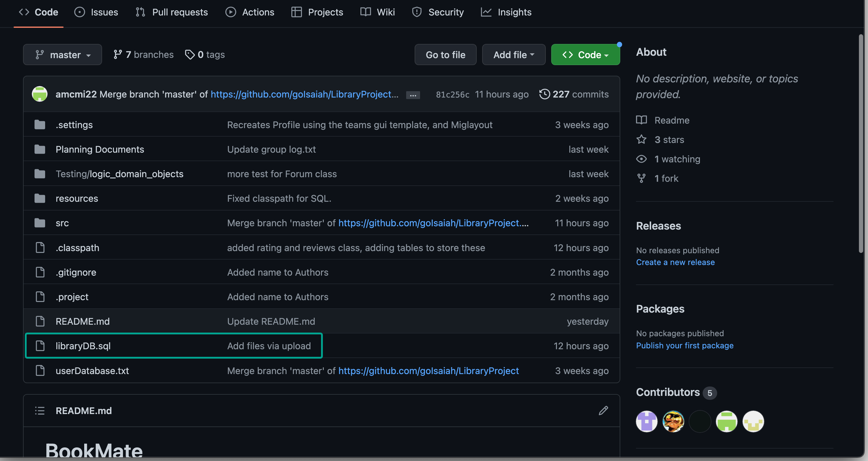Click the pencil icon to edit README.md

(603, 410)
